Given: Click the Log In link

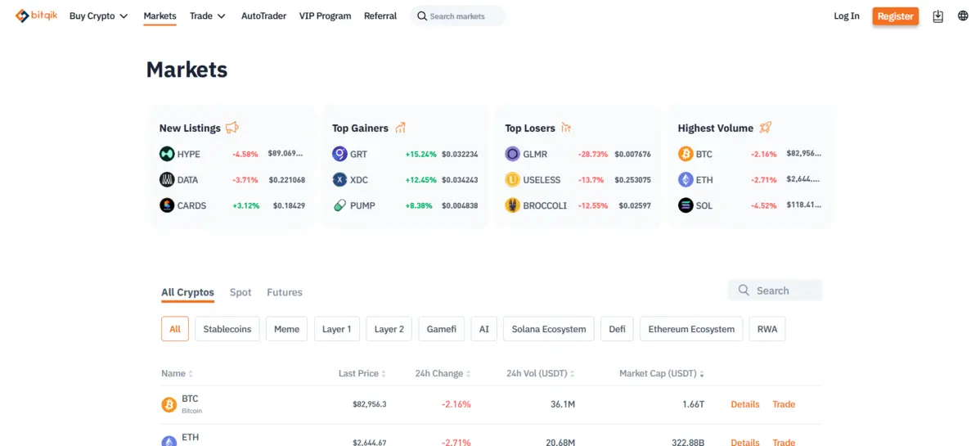Looking at the screenshot, I should tap(846, 16).
